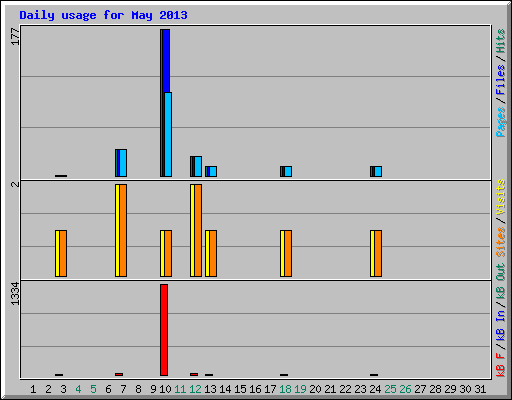Click the green day 12 axis label
This screenshot has width=512, height=400.
click(195, 389)
